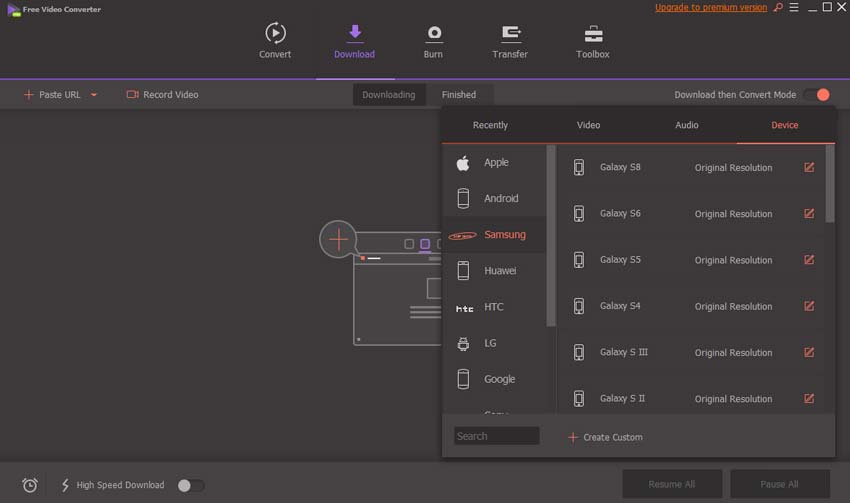The width and height of the screenshot is (850, 503).
Task: Edit settings for Galaxy S5 preset
Action: [809, 260]
